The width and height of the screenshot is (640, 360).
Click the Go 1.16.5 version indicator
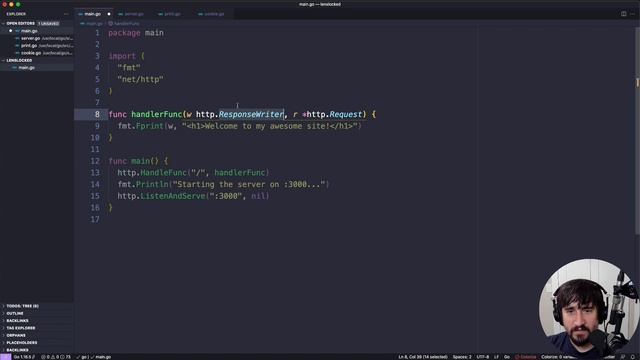[24, 357]
